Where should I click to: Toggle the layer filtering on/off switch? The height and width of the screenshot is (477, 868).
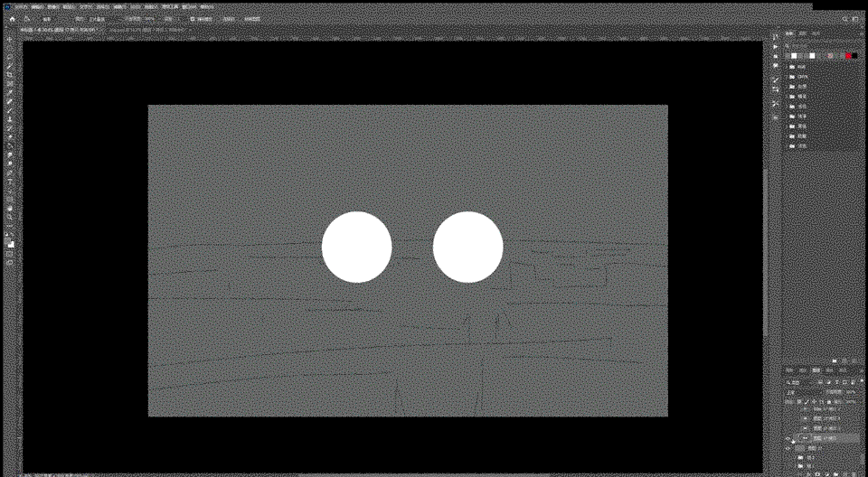coord(862,380)
